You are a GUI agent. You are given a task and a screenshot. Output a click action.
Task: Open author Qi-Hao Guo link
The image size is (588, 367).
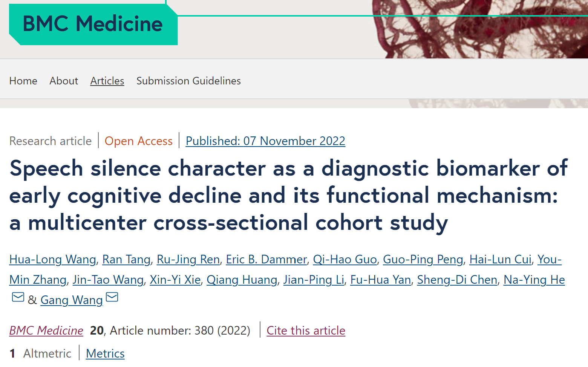[345, 260]
